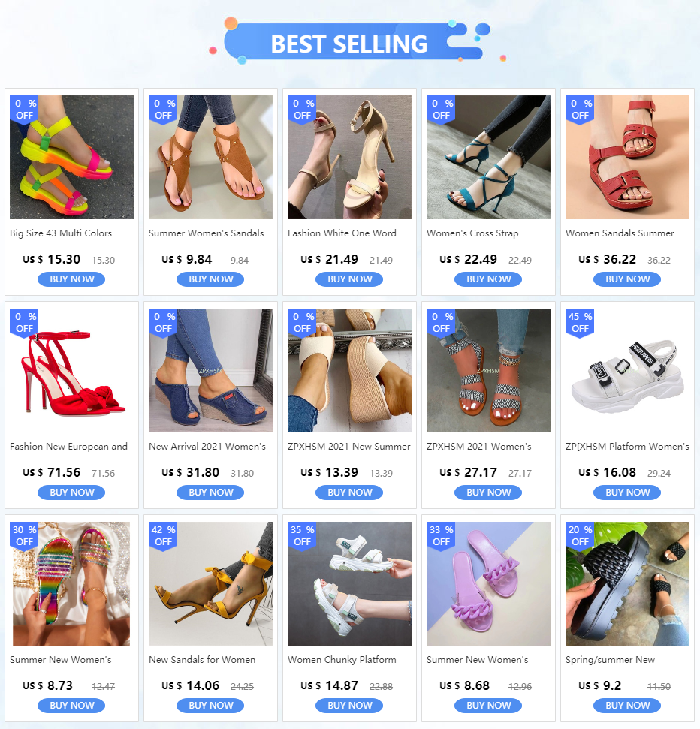Buy the US $15.30 Big Size 43 sandals
The image size is (700, 729).
(71, 279)
